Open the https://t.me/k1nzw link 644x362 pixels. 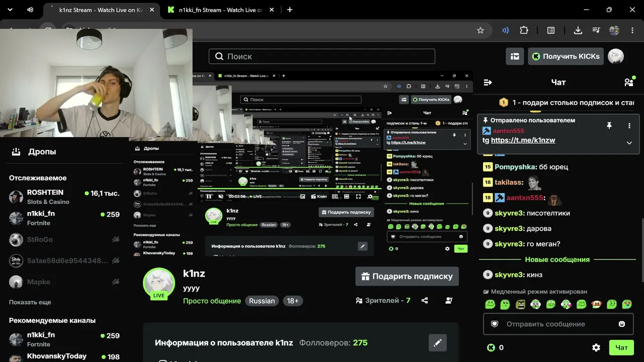tap(523, 140)
